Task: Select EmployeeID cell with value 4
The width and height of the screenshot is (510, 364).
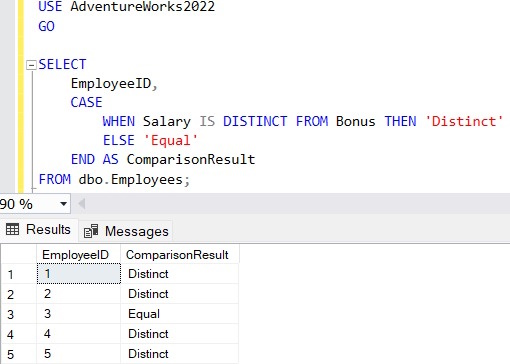Action: pos(79,334)
